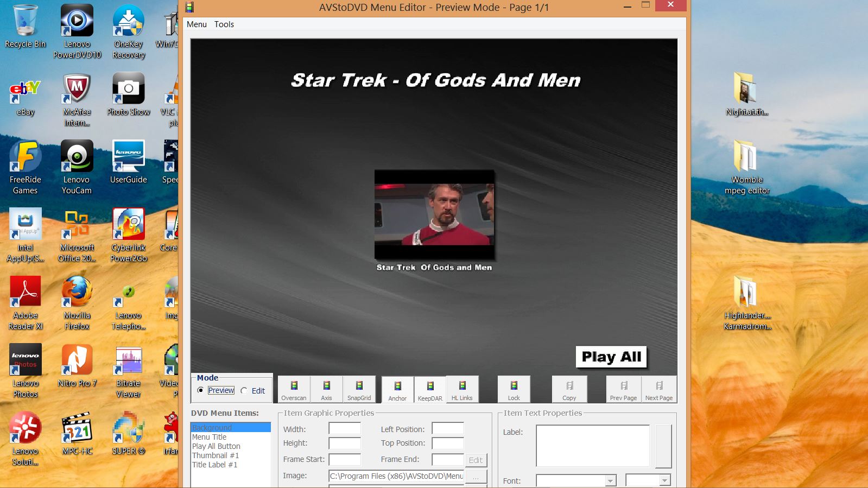
Task: Click the Image path field
Action: click(x=396, y=476)
